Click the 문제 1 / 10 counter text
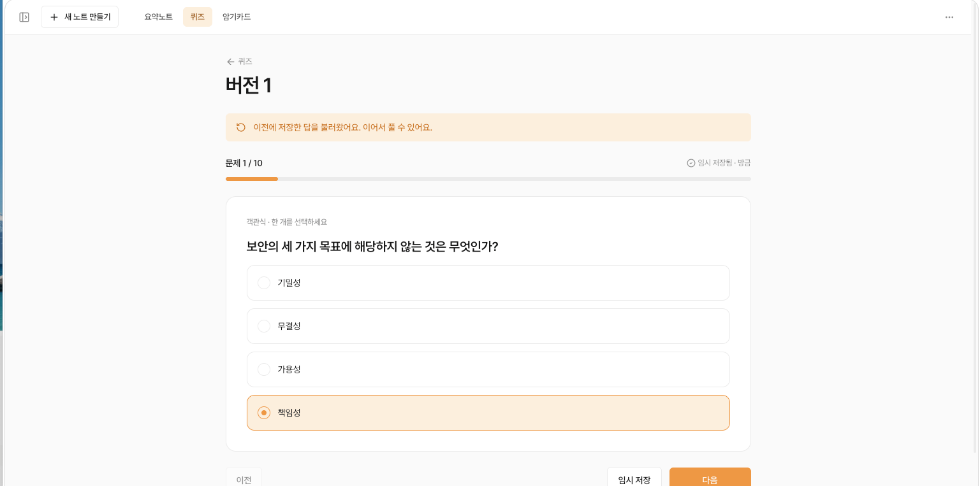 click(x=244, y=163)
